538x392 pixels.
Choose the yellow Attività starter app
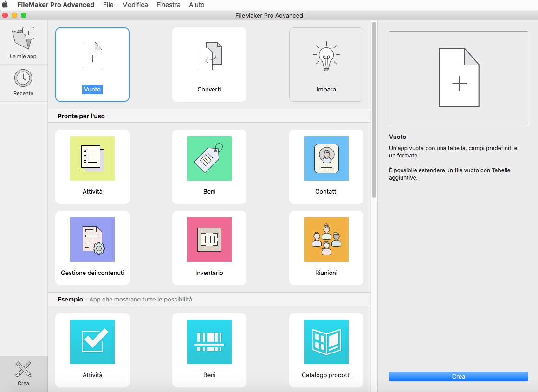coord(92,166)
